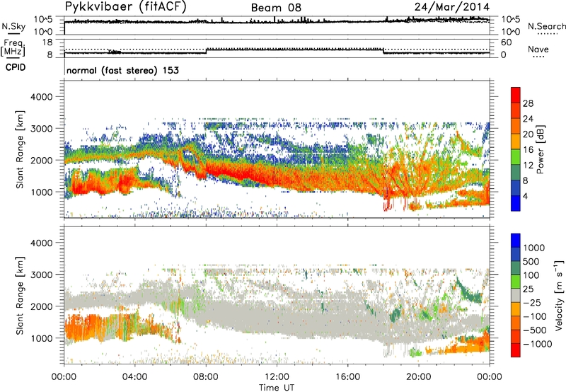The width and height of the screenshot is (566, 392).
Task: Click the date 24/Mar/2014
Action: [x=452, y=7]
